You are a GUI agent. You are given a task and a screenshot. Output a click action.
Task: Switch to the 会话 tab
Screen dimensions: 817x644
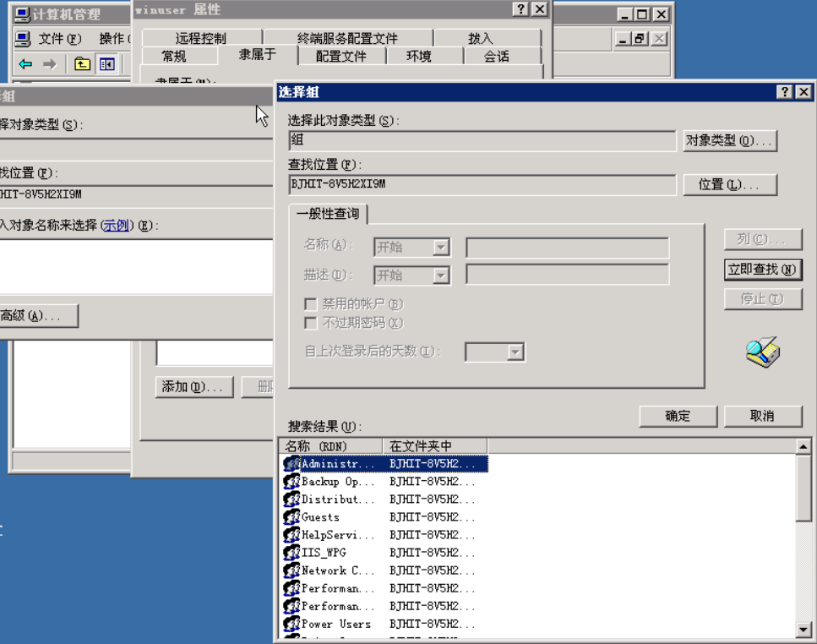pos(496,56)
